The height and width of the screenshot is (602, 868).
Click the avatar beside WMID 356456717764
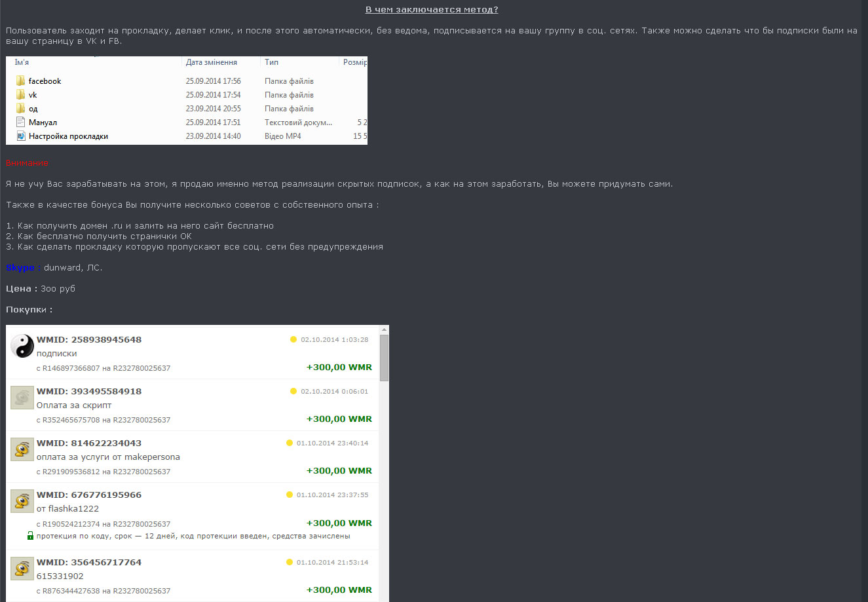(22, 569)
